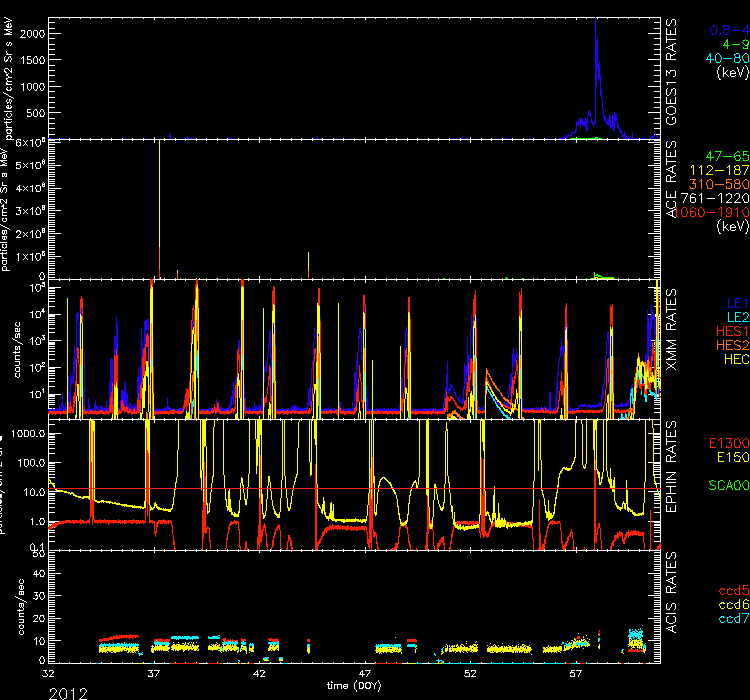This screenshot has height=700, width=750.
Task: Select the E1300 EPHIN legend entry
Action: click(x=727, y=443)
